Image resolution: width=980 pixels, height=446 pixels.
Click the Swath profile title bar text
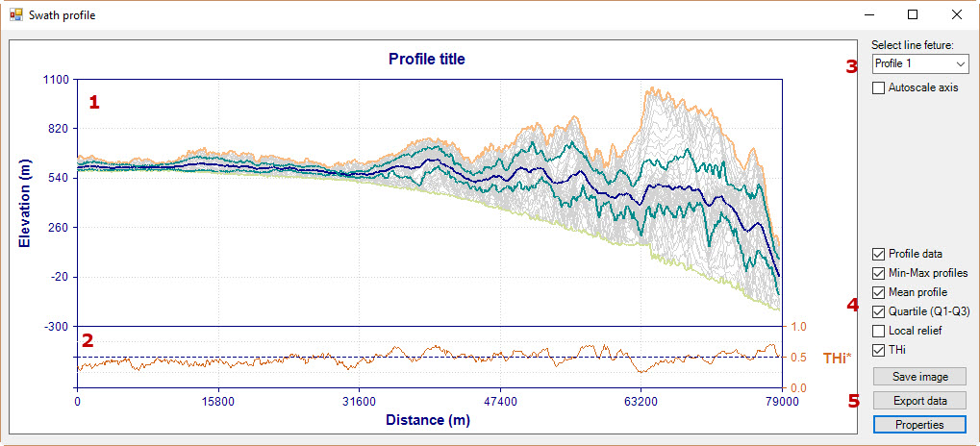click(x=62, y=15)
